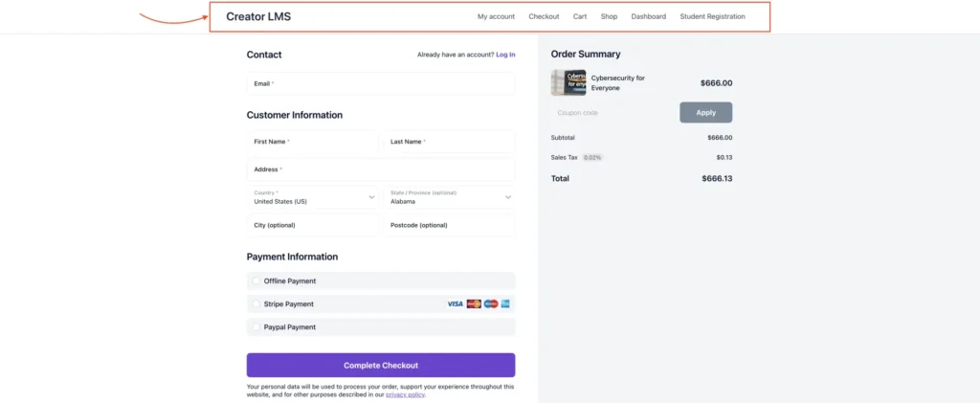This screenshot has height=403, width=980.
Task: Select Offline Payment radio button
Action: pyautogui.click(x=256, y=281)
